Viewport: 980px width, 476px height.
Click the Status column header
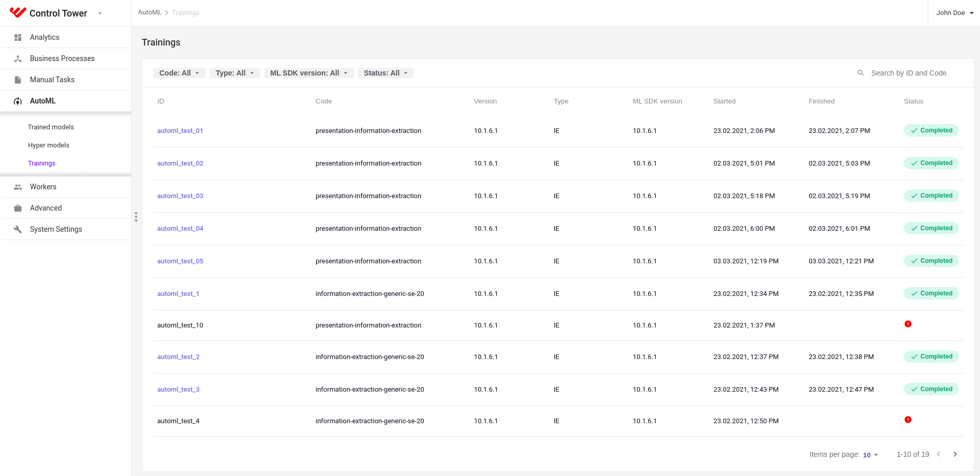tap(913, 101)
